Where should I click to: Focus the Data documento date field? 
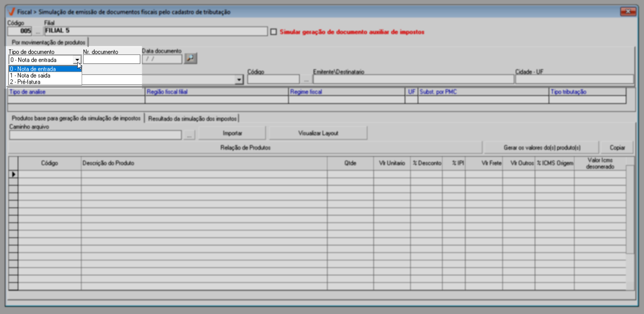pos(162,59)
